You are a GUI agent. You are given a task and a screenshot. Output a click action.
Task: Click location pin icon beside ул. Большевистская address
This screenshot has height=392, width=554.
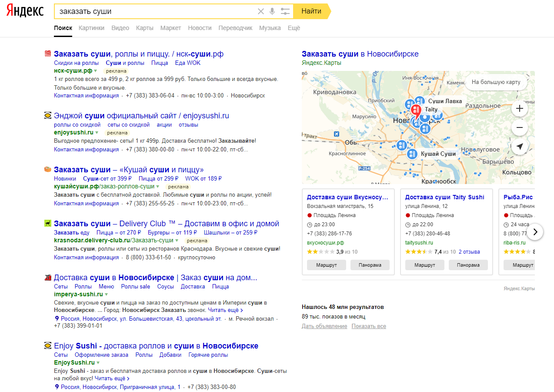pos(57,319)
